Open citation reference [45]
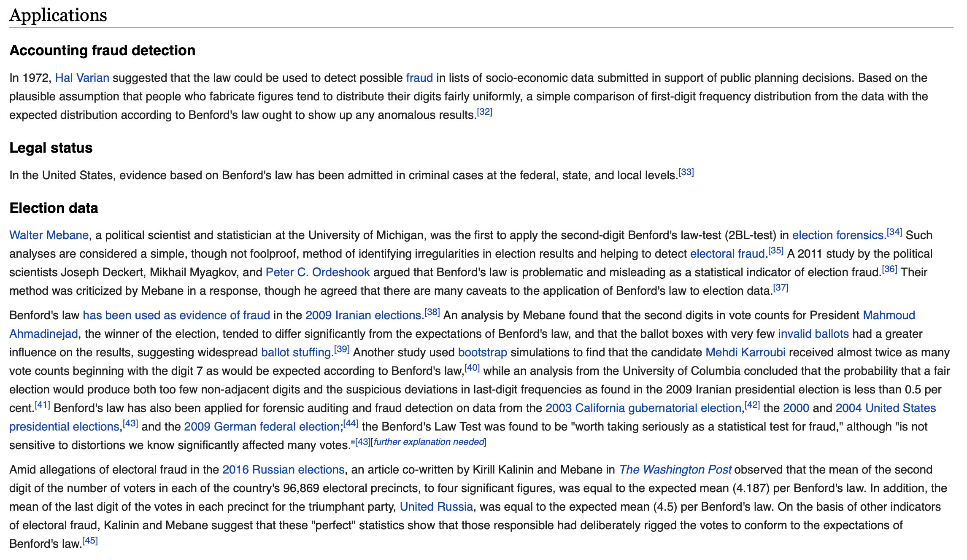967x560 pixels. 90,541
